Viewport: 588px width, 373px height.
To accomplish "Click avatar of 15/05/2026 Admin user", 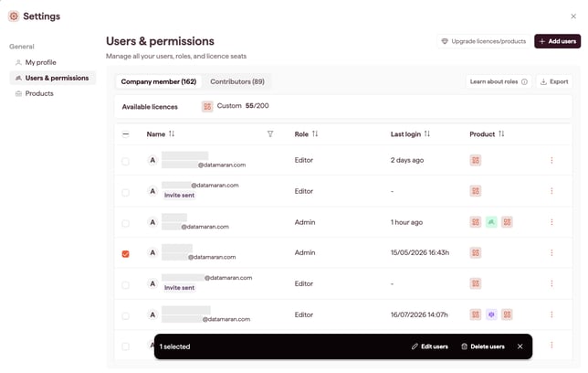I will coord(152,253).
